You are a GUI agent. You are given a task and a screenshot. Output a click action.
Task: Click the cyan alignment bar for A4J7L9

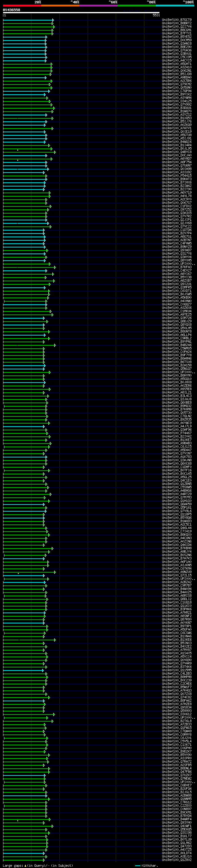click(x=24, y=426)
